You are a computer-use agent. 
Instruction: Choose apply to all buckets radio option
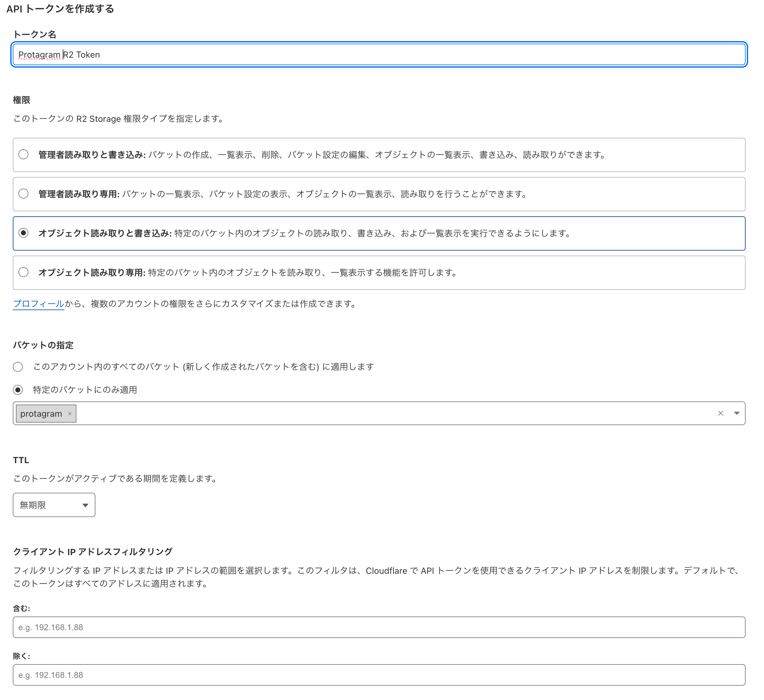click(18, 367)
